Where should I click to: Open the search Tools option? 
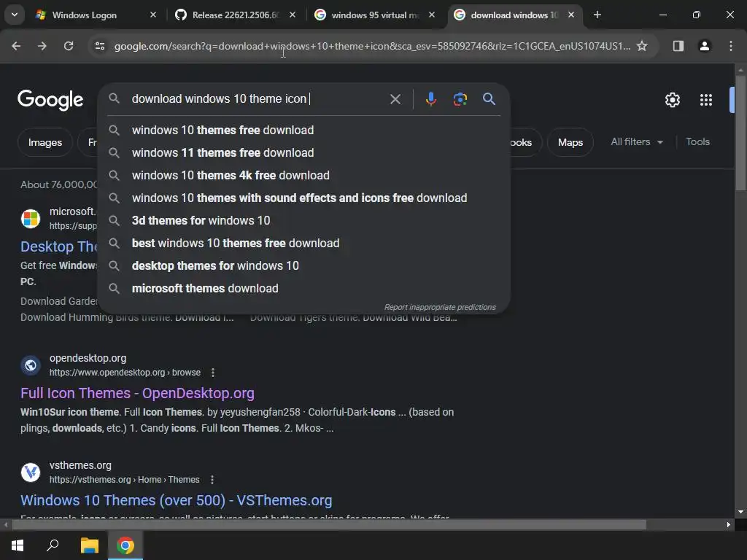point(697,142)
